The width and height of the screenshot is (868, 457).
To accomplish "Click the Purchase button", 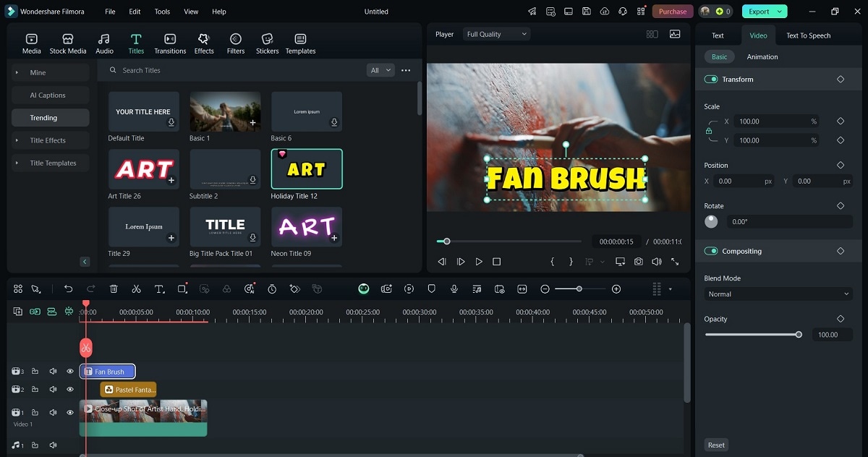I will point(673,12).
